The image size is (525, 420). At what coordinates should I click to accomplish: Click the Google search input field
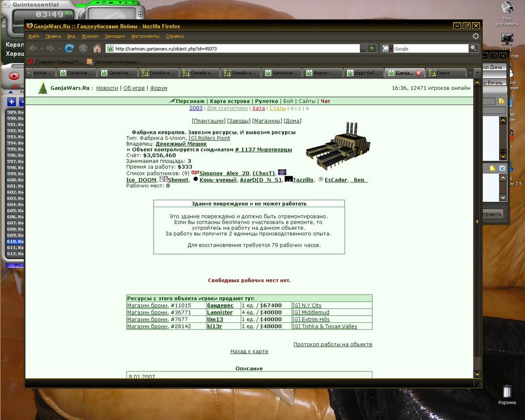(431, 49)
